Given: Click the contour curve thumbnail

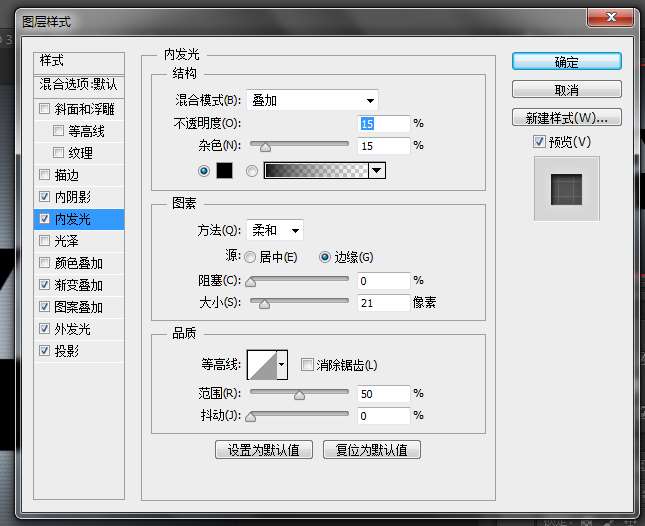Looking at the screenshot, I should tap(262, 364).
